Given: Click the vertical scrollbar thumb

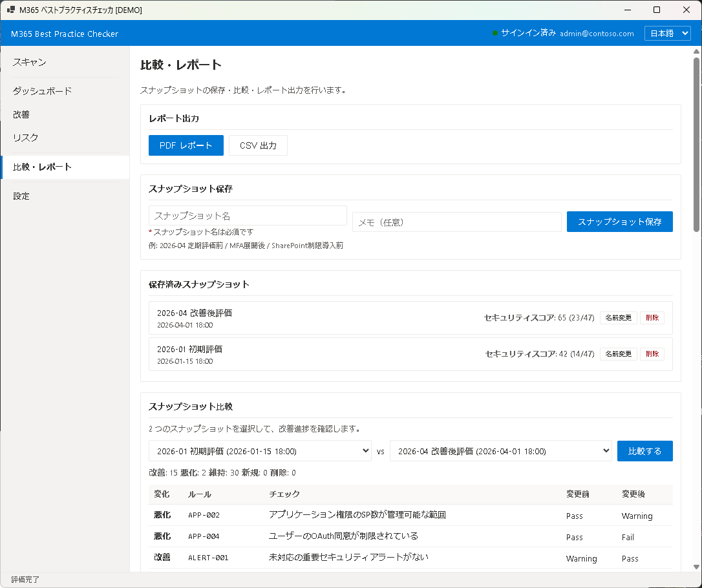Looking at the screenshot, I should (696, 145).
